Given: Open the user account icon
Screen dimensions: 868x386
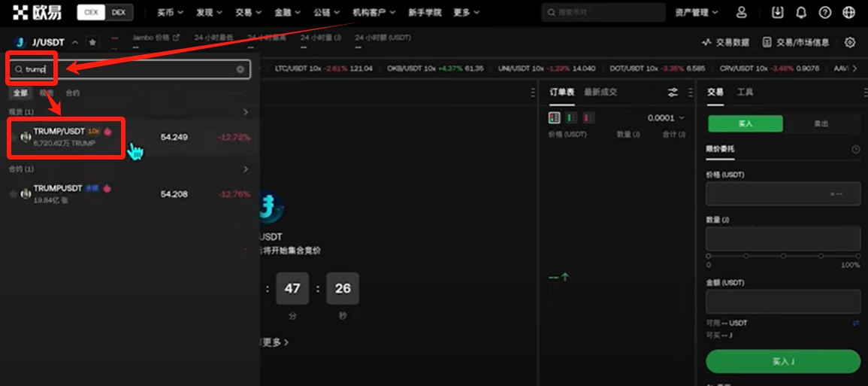Looking at the screenshot, I should [742, 12].
